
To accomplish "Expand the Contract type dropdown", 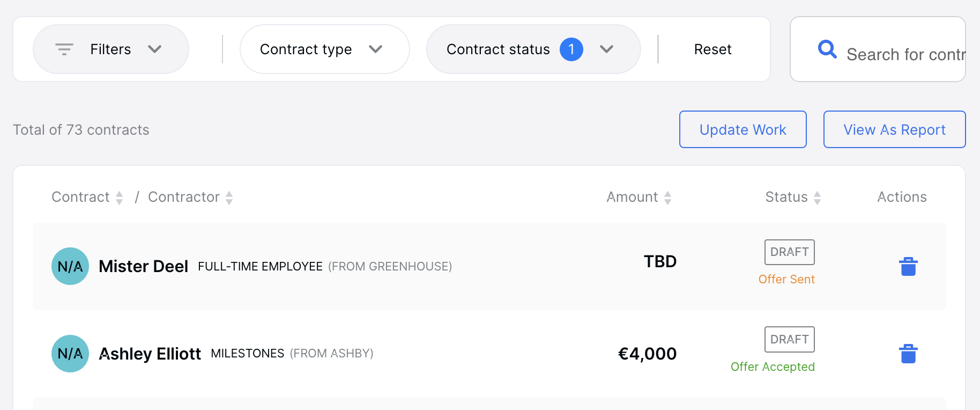I will pyautogui.click(x=325, y=49).
